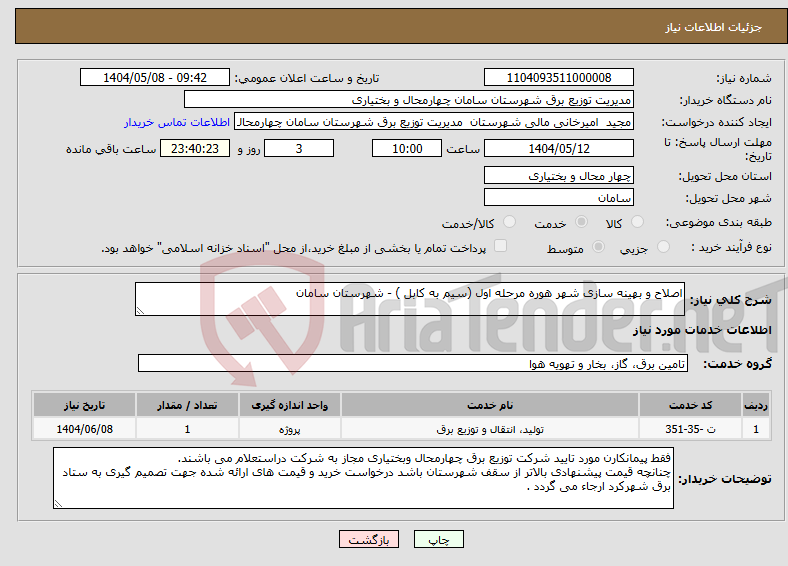Click the گروه خدمت field
Screen dimensions: 788x566
tap(413, 363)
